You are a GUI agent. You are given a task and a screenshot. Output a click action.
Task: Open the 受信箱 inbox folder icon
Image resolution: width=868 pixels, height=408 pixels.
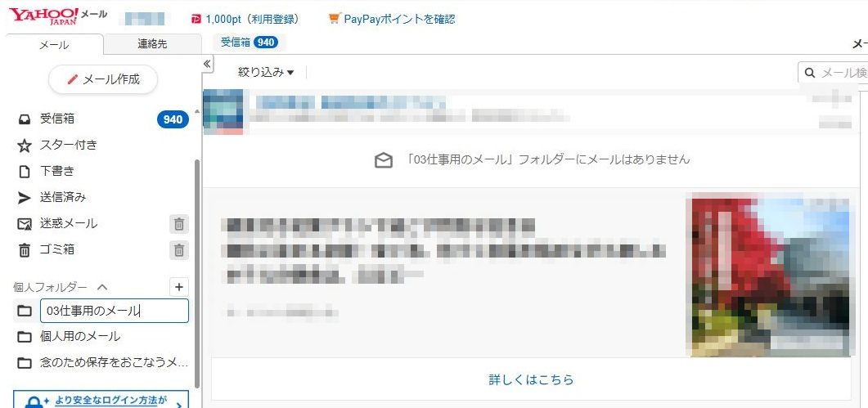point(25,119)
